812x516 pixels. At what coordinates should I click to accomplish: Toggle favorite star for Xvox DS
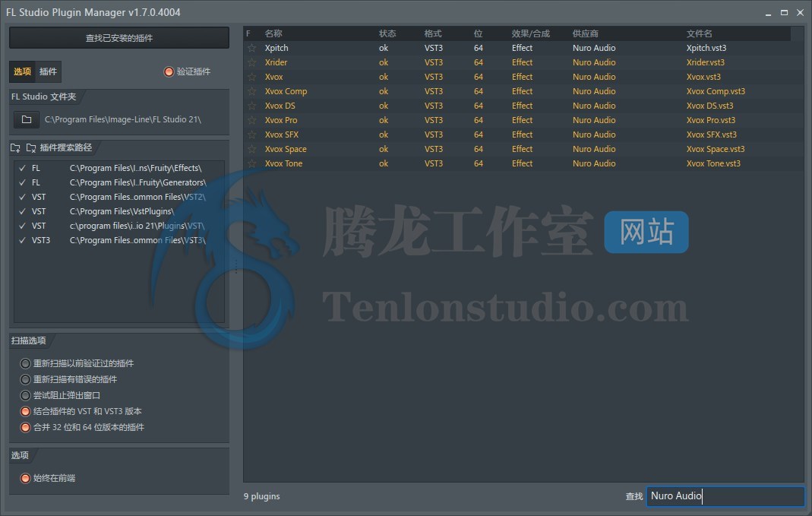251,106
